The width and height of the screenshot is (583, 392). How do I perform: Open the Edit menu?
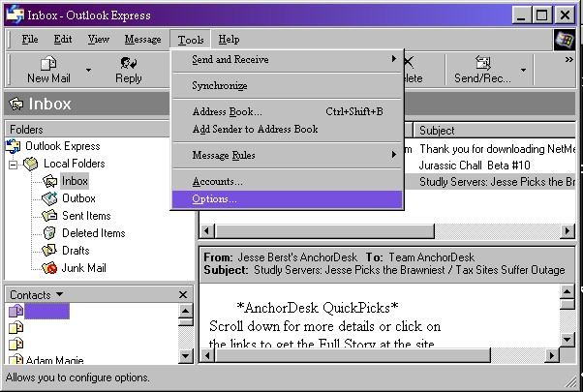tap(63, 39)
